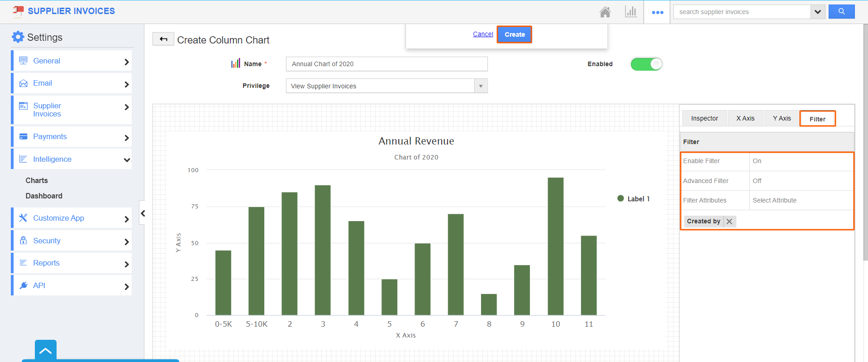Click the blue search magnifier button

click(841, 12)
